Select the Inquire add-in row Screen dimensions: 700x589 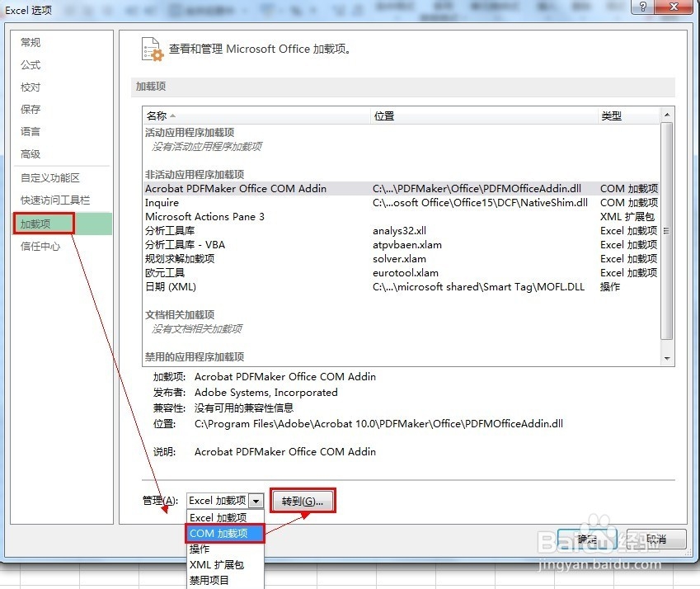click(401, 203)
